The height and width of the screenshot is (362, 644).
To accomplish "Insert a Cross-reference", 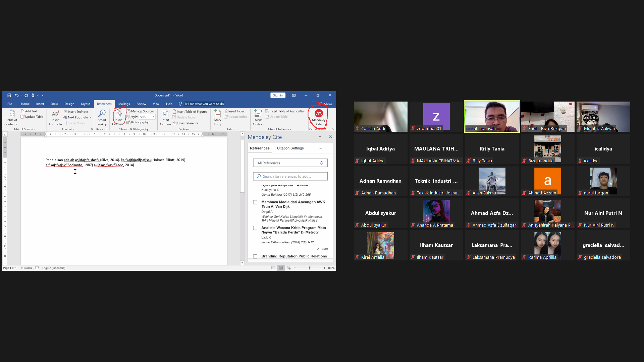I will [x=185, y=123].
